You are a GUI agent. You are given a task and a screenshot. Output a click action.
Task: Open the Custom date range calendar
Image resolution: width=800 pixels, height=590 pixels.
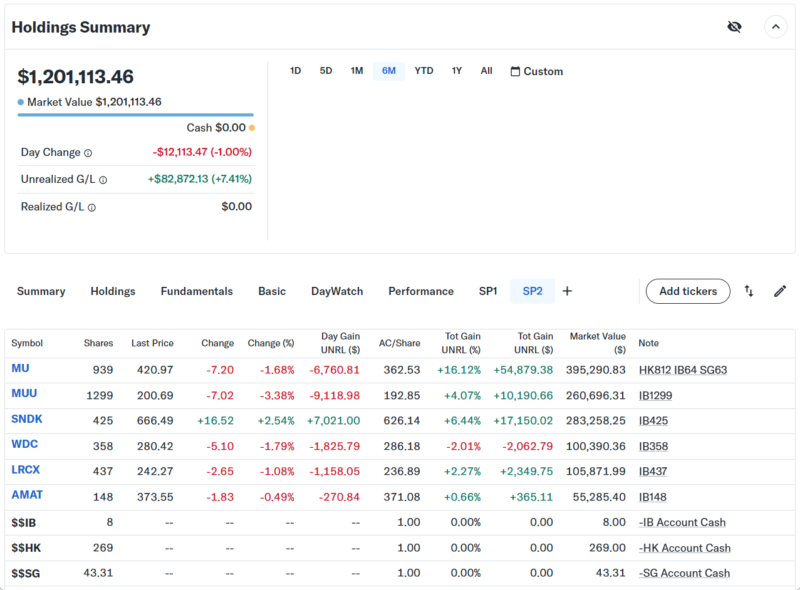(x=536, y=71)
